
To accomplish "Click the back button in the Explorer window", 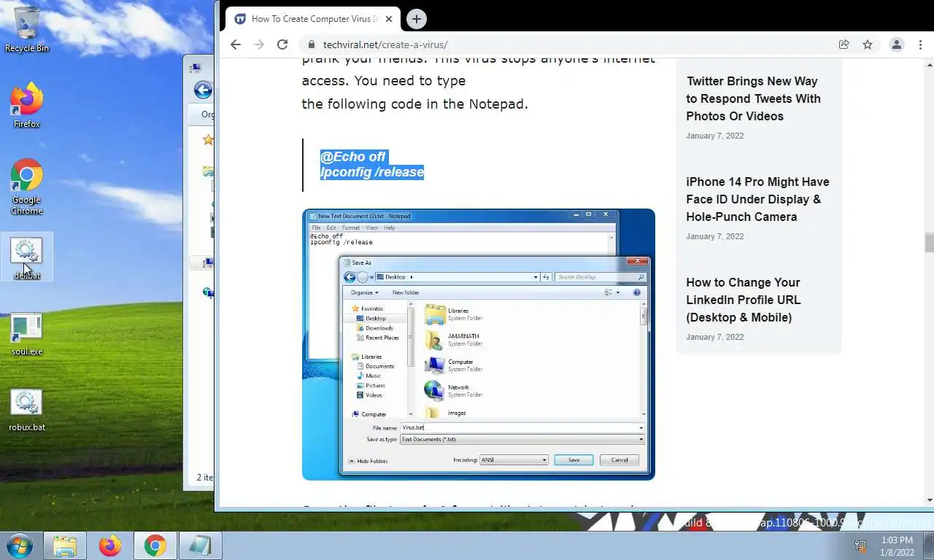I will [x=203, y=90].
